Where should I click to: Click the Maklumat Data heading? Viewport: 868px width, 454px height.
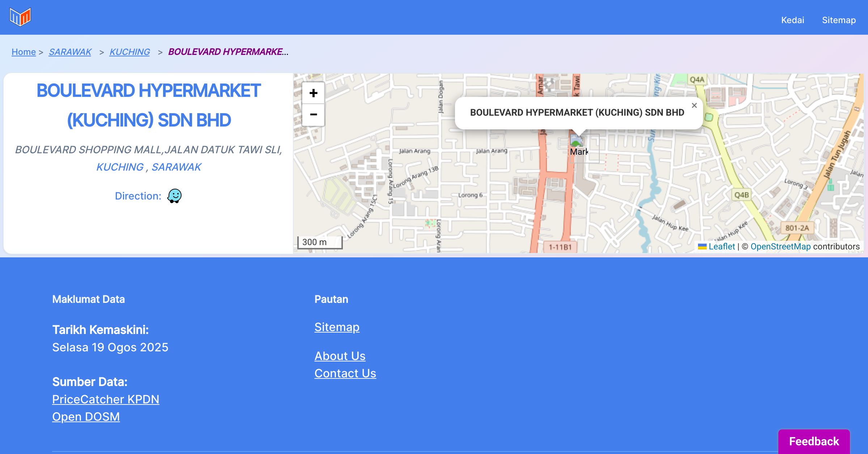88,299
